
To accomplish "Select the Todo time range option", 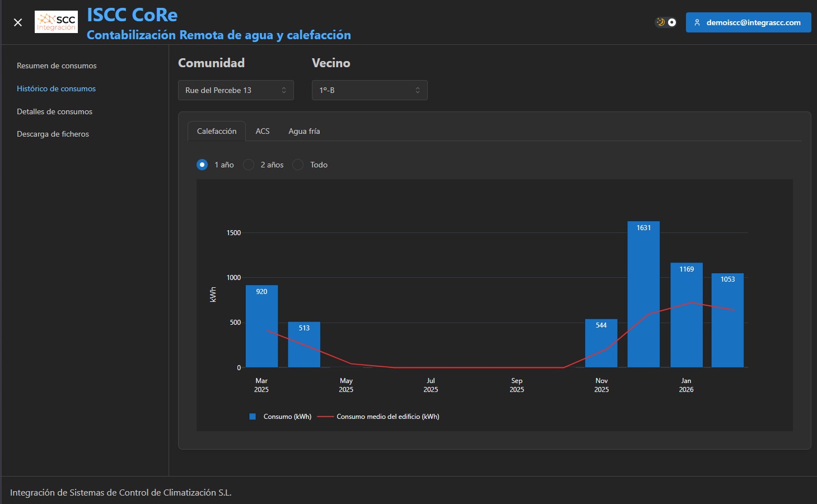I will (x=298, y=165).
